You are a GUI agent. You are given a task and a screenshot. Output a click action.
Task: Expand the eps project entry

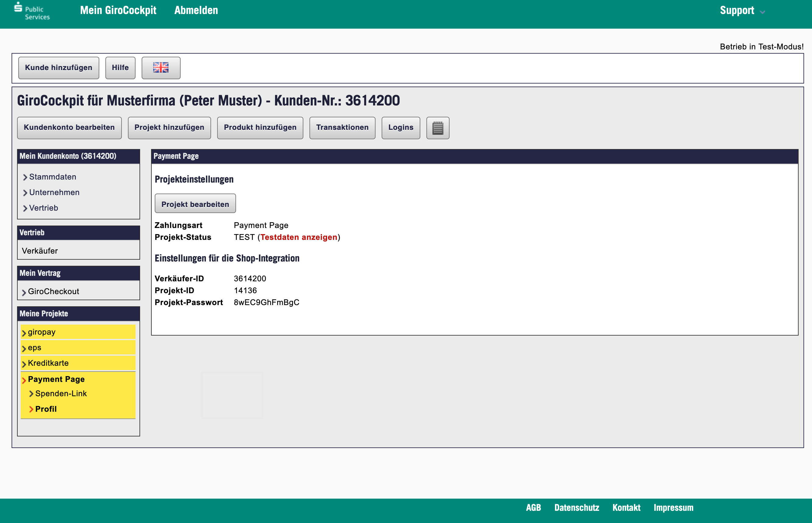[34, 348]
